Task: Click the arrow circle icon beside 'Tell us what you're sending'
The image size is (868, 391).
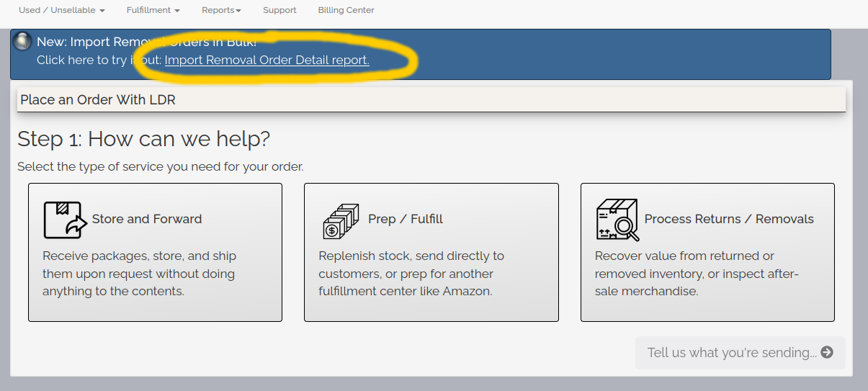Action: pyautogui.click(x=827, y=352)
